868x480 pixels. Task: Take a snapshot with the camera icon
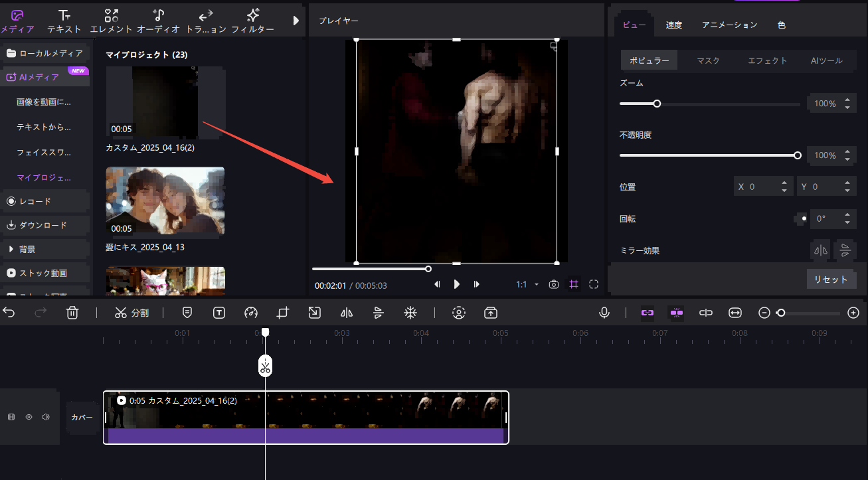point(554,284)
